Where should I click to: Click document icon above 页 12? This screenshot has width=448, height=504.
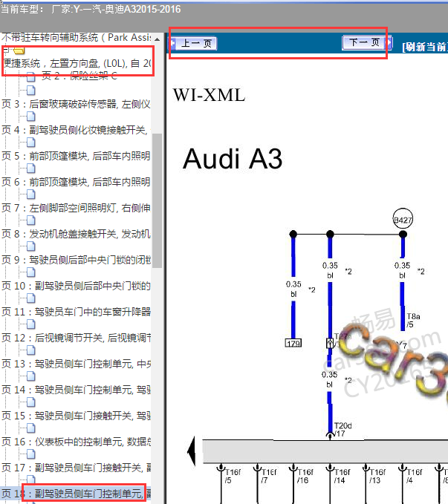[x=31, y=324]
